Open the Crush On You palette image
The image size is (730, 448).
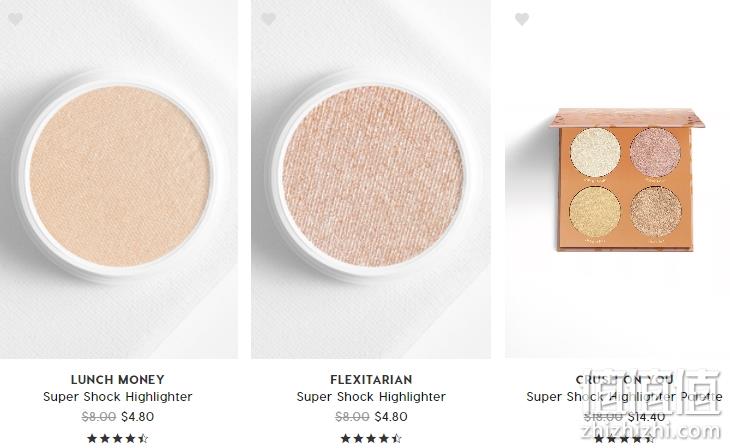click(617, 179)
